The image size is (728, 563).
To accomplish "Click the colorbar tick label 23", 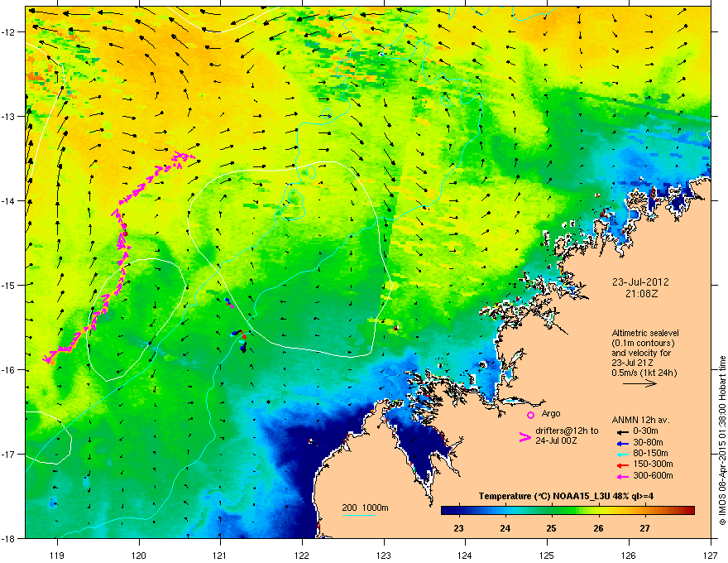I will 458,528.
